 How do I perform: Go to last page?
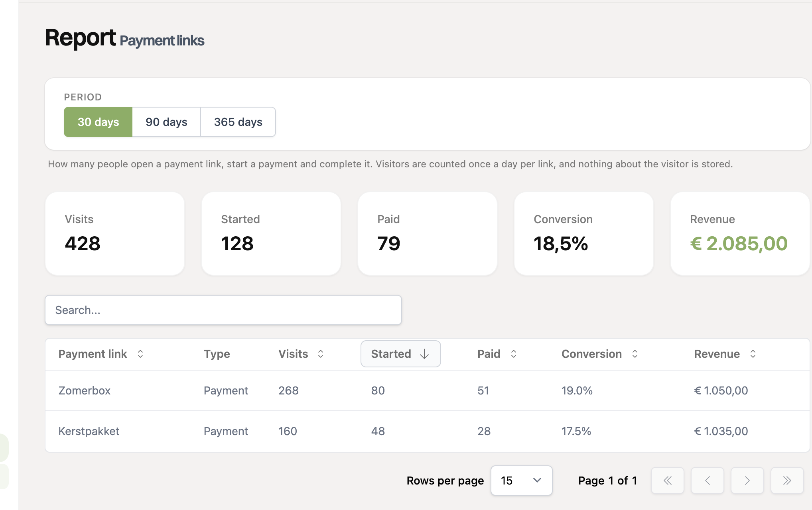point(787,481)
